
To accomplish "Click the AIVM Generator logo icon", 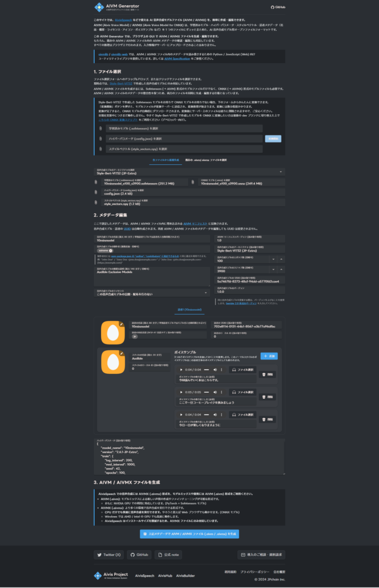I will coord(99,7).
